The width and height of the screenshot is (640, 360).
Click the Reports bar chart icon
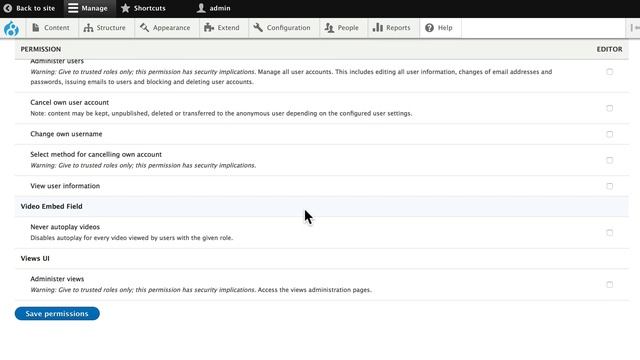coord(378,28)
